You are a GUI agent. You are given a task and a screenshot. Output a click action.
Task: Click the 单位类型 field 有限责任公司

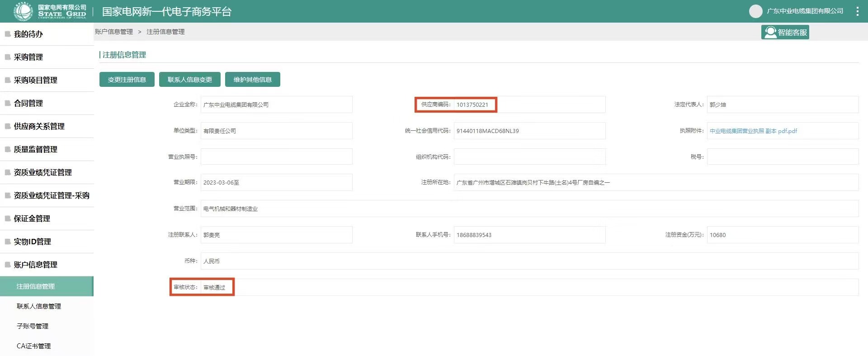pyautogui.click(x=277, y=131)
